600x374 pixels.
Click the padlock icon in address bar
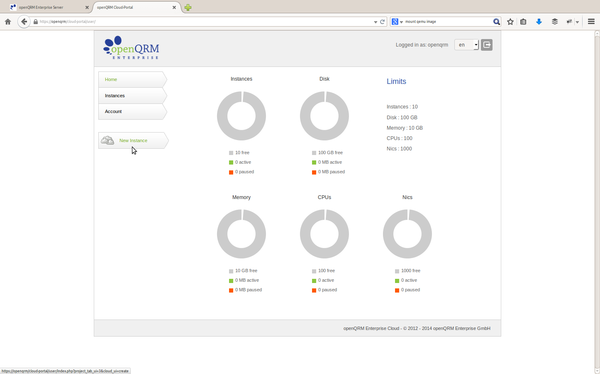pos(36,22)
